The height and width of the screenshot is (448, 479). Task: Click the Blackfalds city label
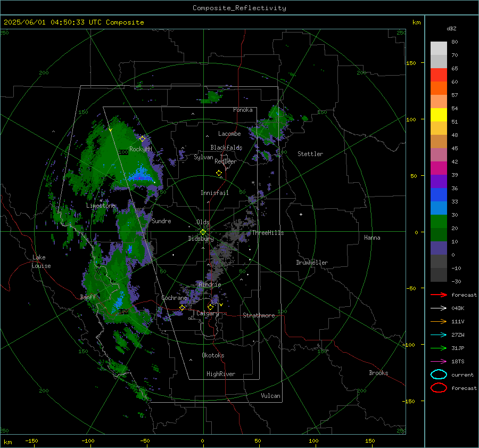click(226, 148)
